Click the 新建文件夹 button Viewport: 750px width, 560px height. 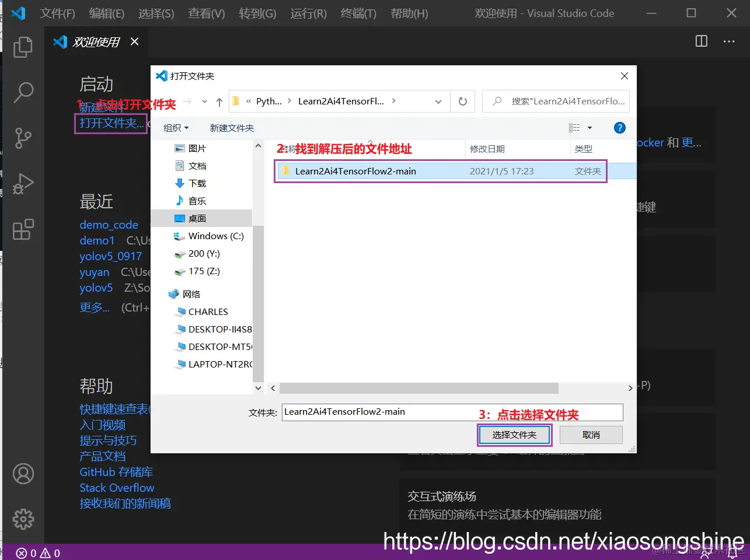pos(232,128)
